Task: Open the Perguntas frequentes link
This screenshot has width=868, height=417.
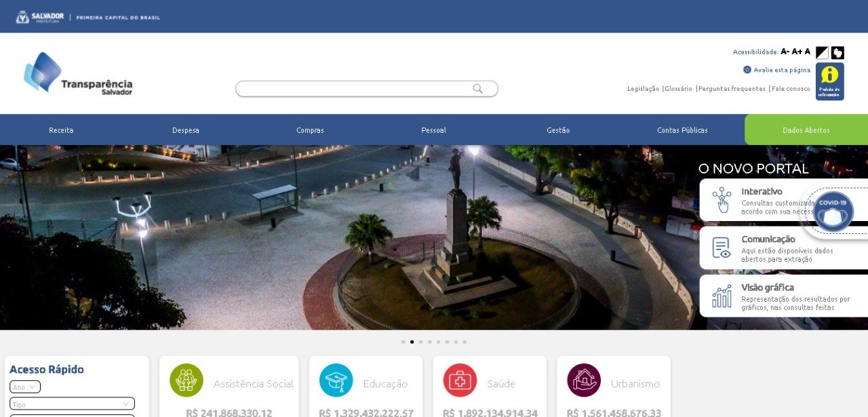Action: 732,89
